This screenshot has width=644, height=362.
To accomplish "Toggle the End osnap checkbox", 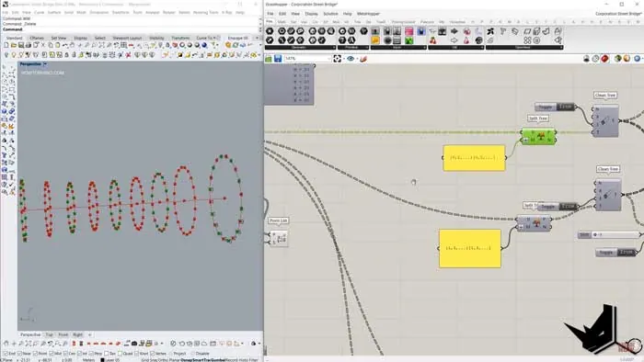I will tap(6, 354).
